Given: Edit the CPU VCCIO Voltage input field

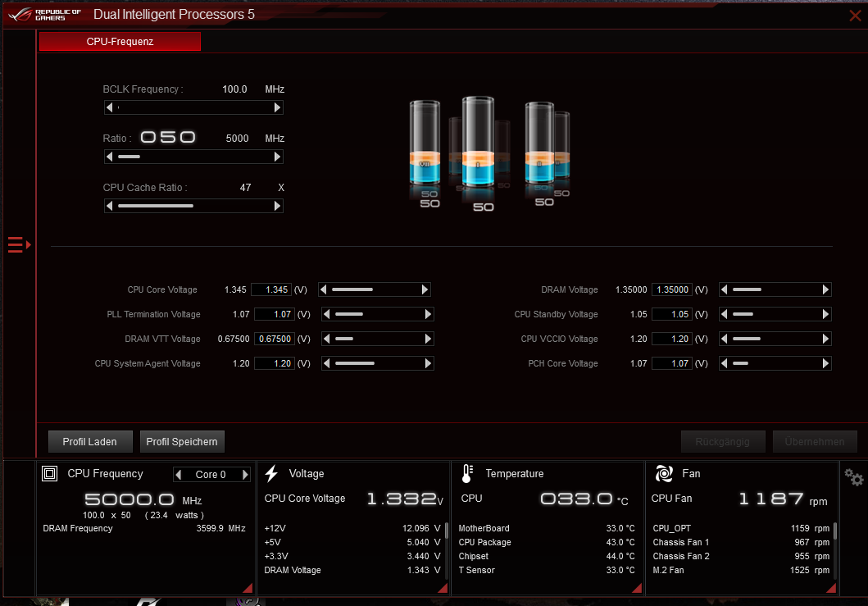Looking at the screenshot, I should coord(672,339).
